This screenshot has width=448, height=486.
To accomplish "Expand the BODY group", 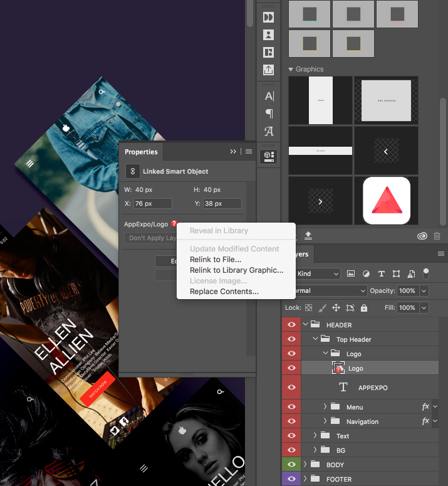I will [x=305, y=464].
